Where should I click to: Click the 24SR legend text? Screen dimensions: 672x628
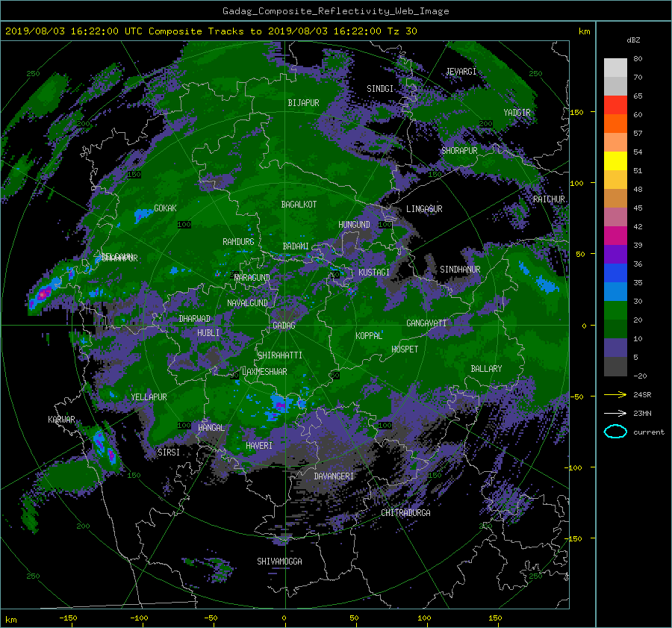pos(642,395)
